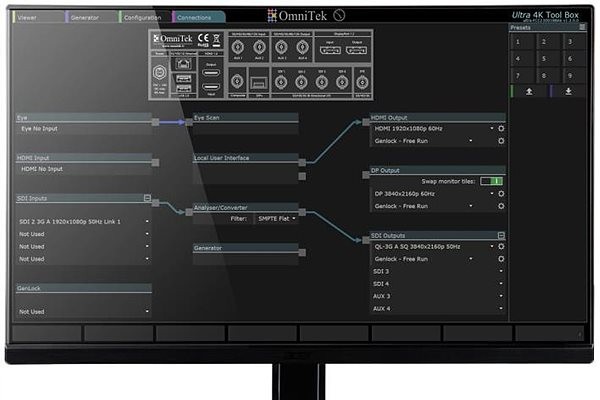The image size is (600, 400).
Task: Select preset 8
Action: click(x=548, y=75)
